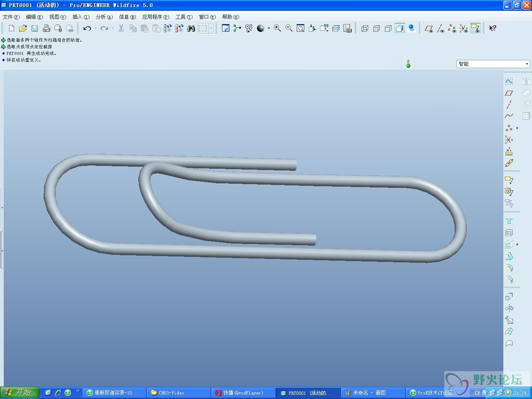The width and height of the screenshot is (532, 399).
Task: Click the Spin center toggle icon
Action: (x=237, y=28)
